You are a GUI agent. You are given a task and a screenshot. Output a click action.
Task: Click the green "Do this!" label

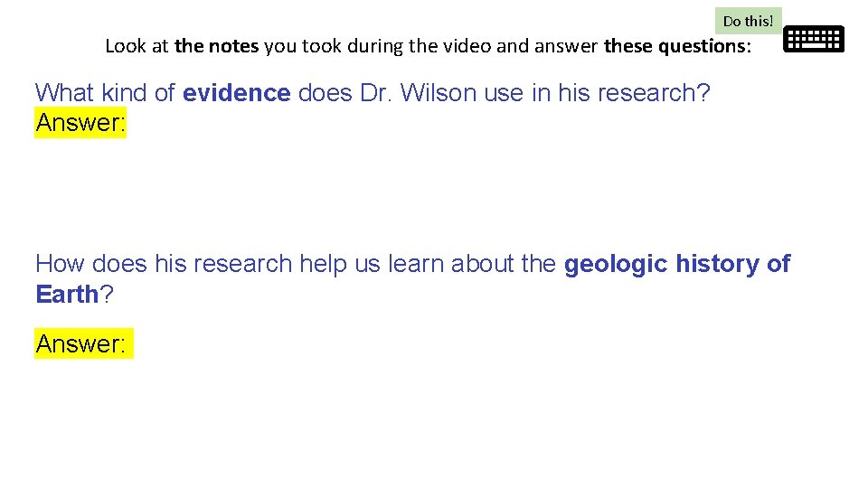click(x=748, y=21)
